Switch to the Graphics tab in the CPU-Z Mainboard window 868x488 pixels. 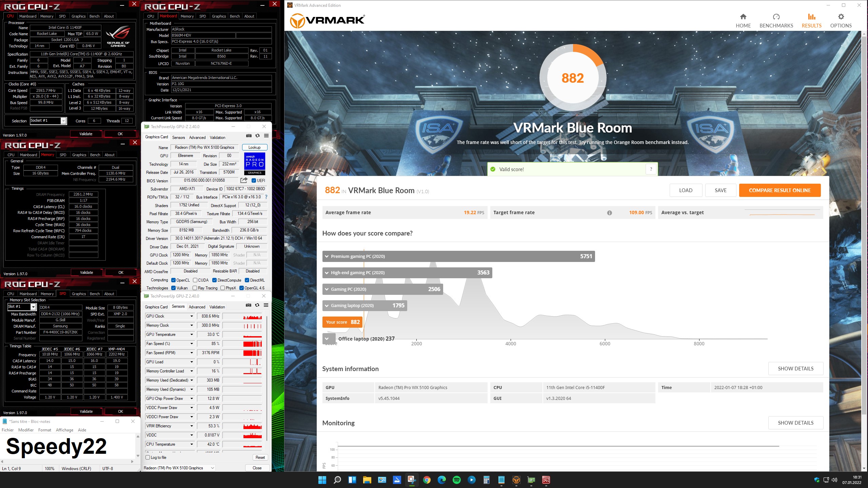click(x=219, y=16)
